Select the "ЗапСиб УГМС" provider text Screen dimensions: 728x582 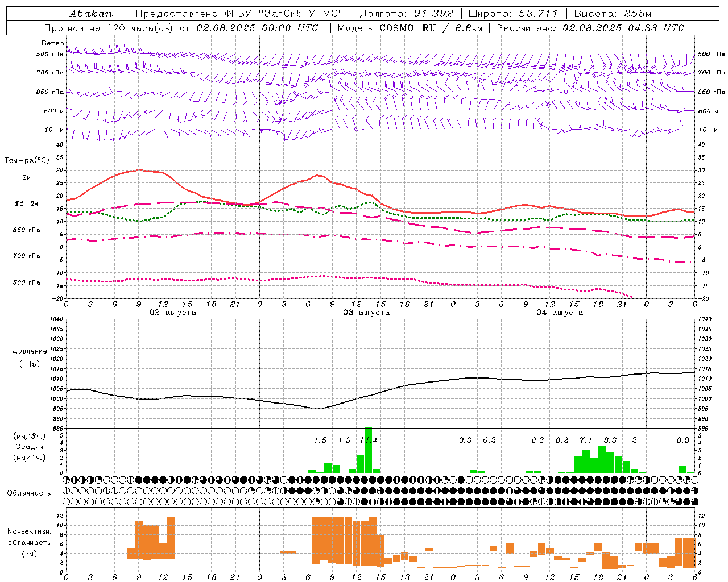pyautogui.click(x=301, y=13)
